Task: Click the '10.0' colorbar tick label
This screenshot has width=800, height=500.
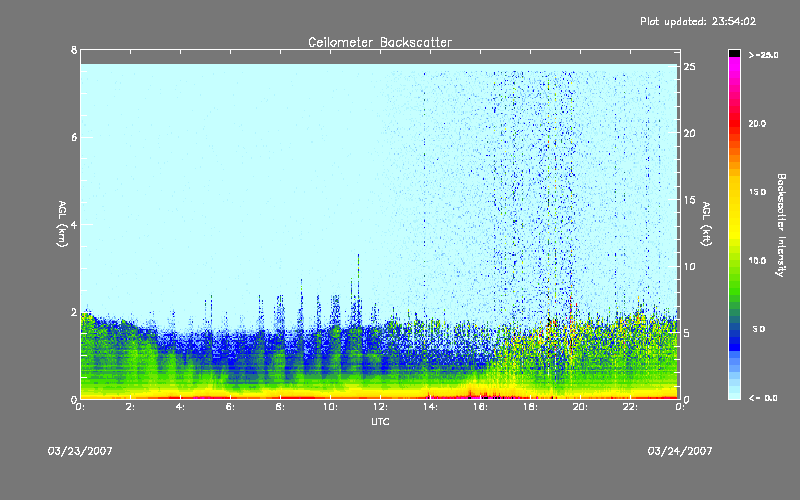Action: [757, 261]
